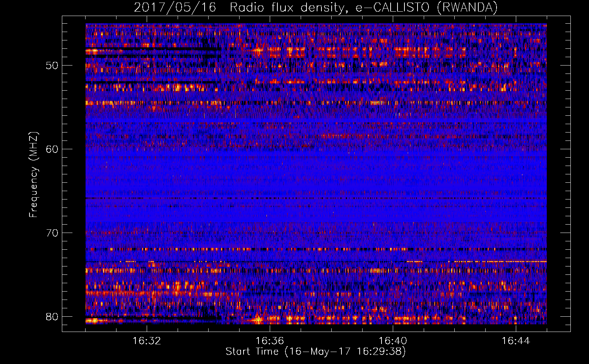Click the '70' frequency tick label
589x364 pixels.
(x=52, y=233)
